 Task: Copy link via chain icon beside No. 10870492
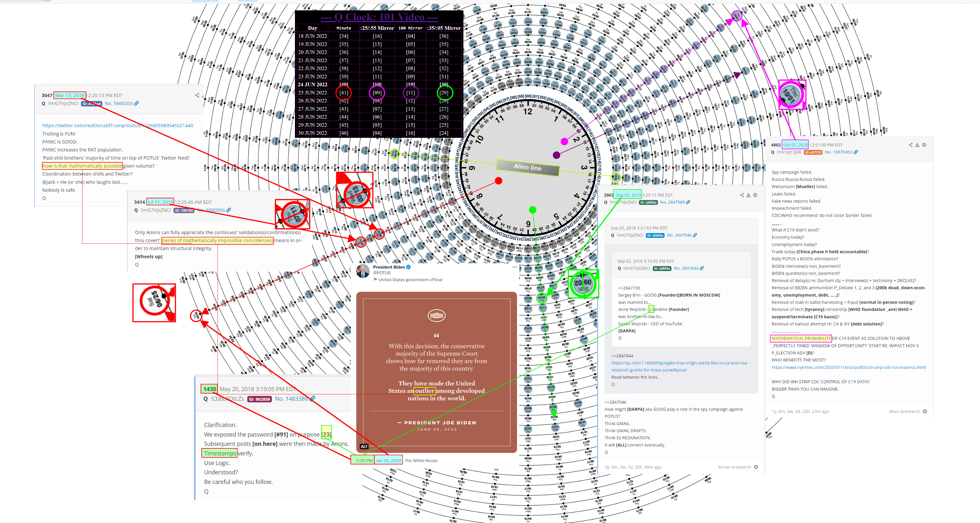pos(856,152)
